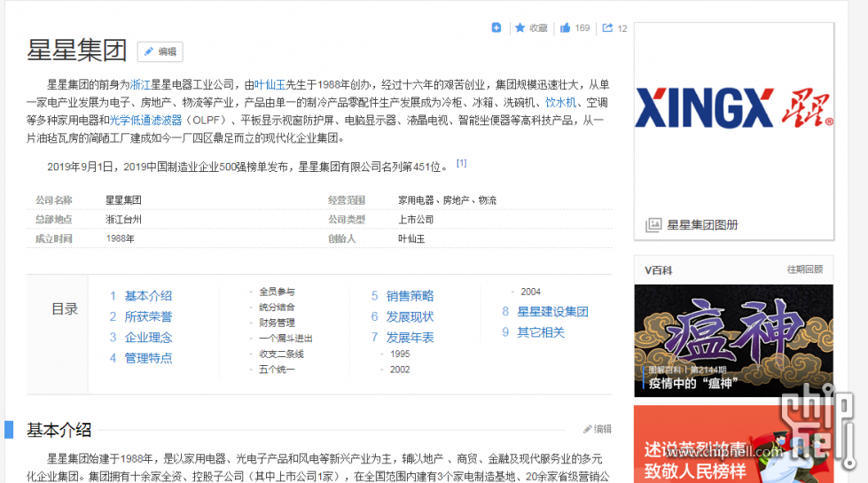Click the pencil icon in the 基本介绍 header
Viewport: 868px width, 483px height.
pos(587,429)
